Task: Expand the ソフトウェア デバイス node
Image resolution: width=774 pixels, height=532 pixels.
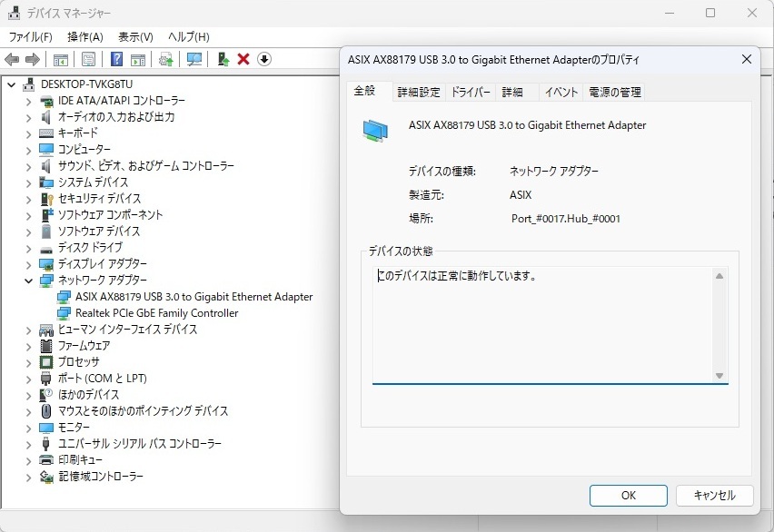Action: 29,232
